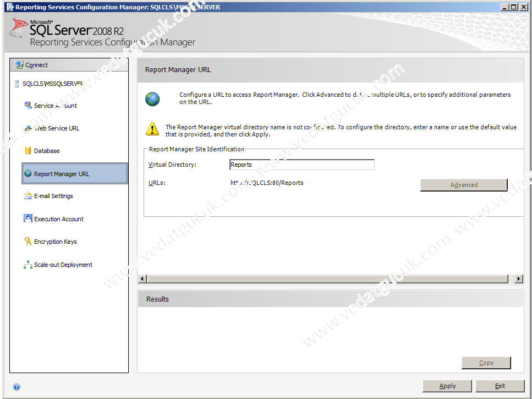Click the SQL Server logo icon
This screenshot has height=399, width=532.
19,28
